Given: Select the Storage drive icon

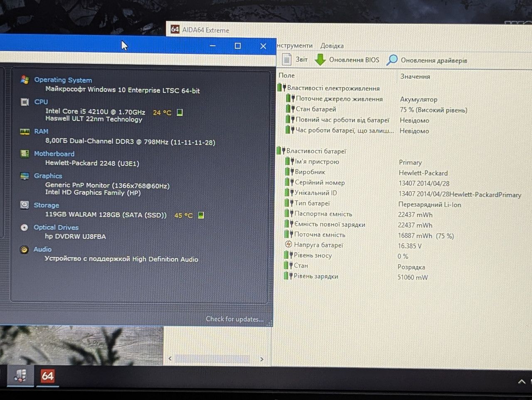Looking at the screenshot, I should tap(25, 205).
